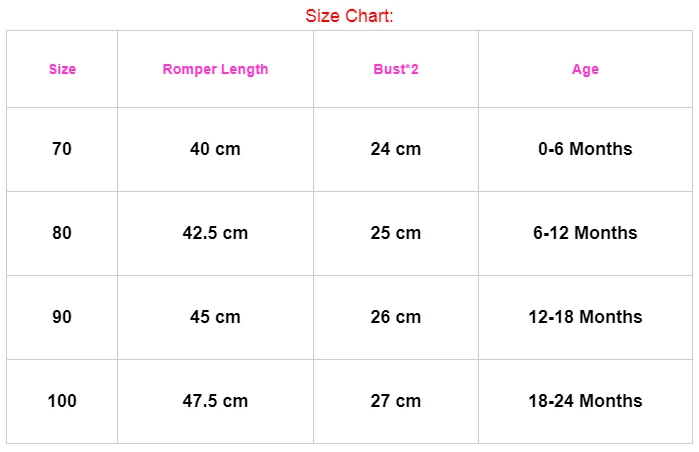
Task: Click the 18-24 Months age cell
Action: click(x=585, y=401)
